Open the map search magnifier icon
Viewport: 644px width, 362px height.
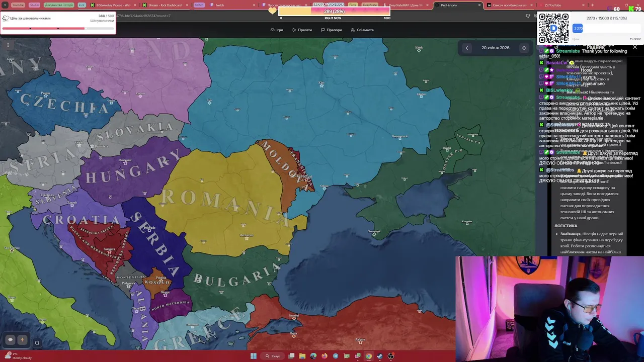point(37,343)
